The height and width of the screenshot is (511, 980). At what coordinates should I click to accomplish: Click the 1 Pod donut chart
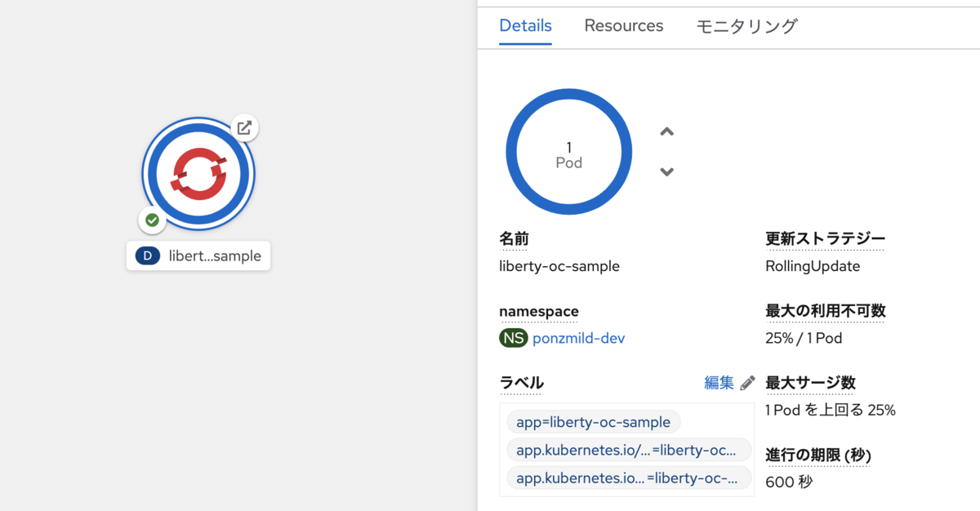click(569, 153)
